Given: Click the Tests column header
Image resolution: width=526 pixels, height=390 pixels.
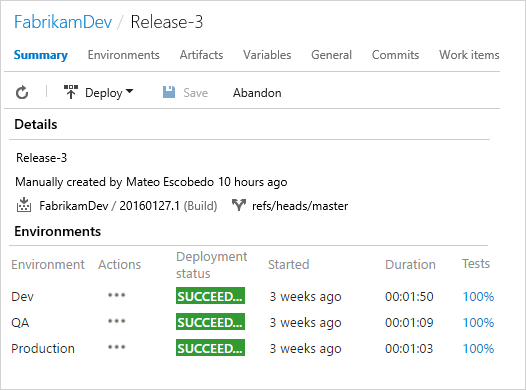Looking at the screenshot, I should [x=476, y=264].
